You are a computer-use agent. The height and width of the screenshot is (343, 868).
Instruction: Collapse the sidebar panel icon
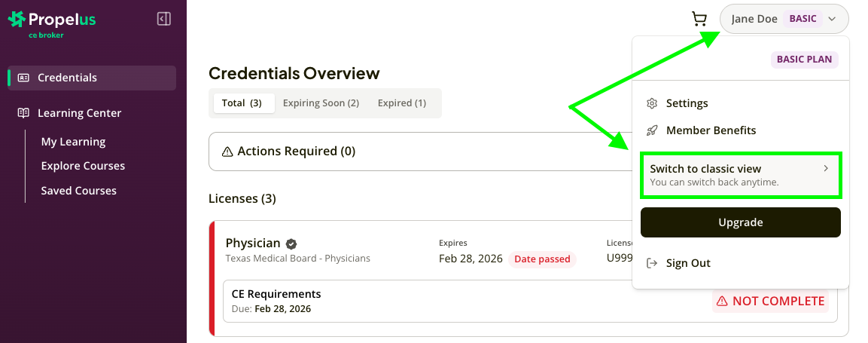tap(163, 20)
